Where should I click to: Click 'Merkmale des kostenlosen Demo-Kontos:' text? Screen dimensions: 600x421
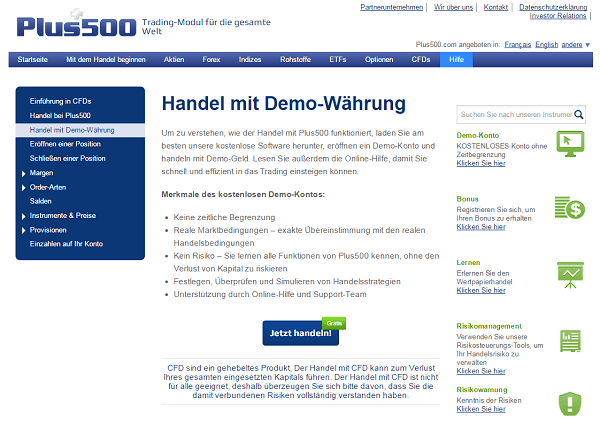pos(243,194)
